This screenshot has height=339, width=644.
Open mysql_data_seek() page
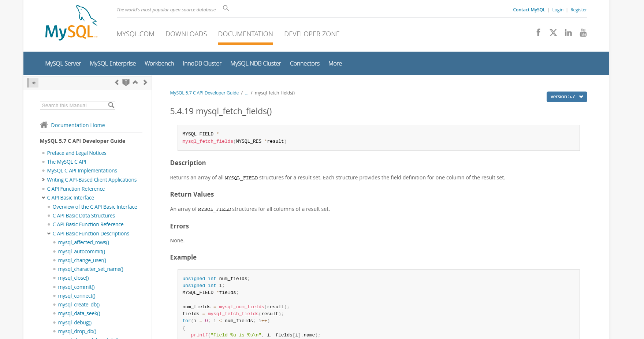click(79, 313)
